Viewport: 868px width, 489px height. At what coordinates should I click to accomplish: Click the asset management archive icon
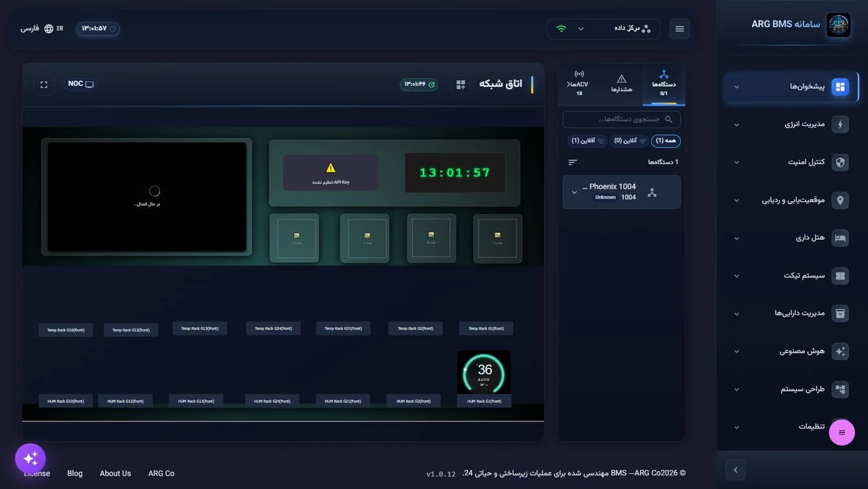pyautogui.click(x=840, y=313)
